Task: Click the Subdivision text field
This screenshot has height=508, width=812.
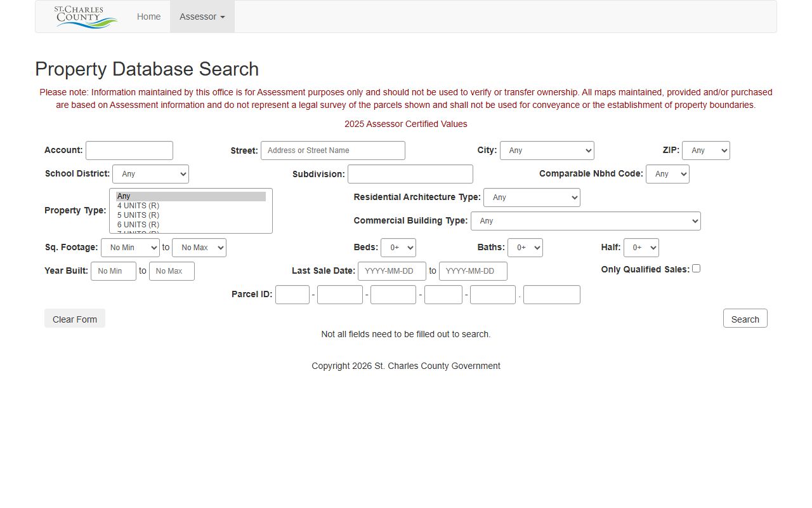Action: (x=410, y=174)
